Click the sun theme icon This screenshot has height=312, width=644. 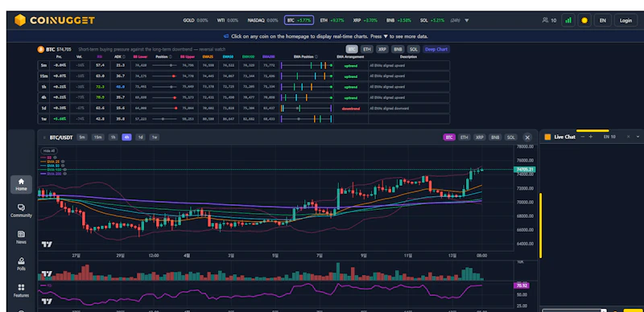pyautogui.click(x=584, y=20)
